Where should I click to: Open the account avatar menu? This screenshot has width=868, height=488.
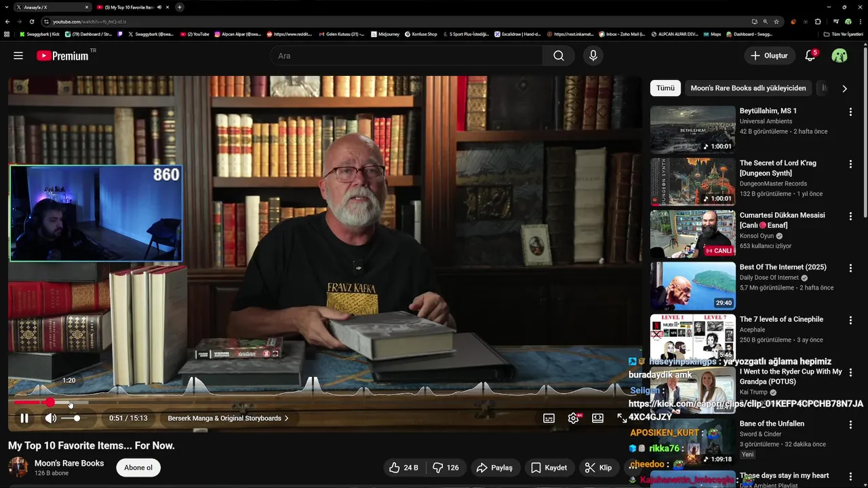coord(840,56)
